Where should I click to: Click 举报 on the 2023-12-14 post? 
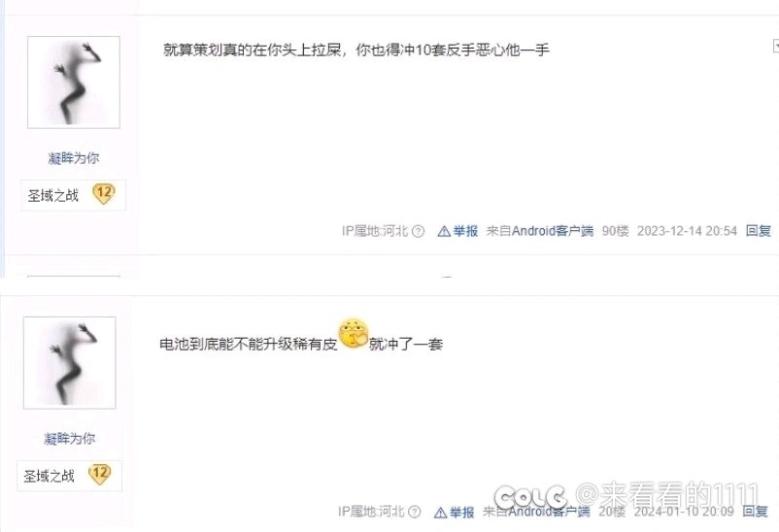coord(465,231)
